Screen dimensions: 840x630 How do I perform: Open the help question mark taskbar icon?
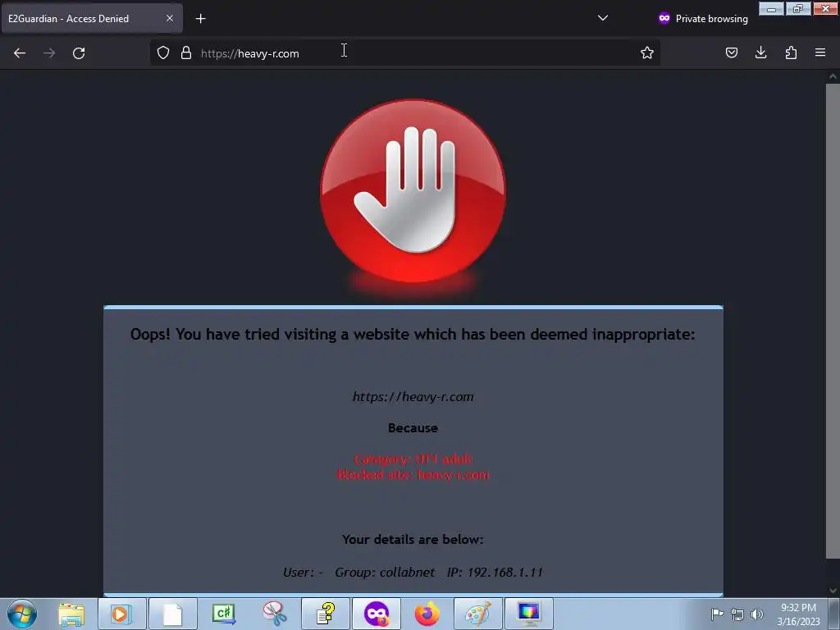point(325,614)
